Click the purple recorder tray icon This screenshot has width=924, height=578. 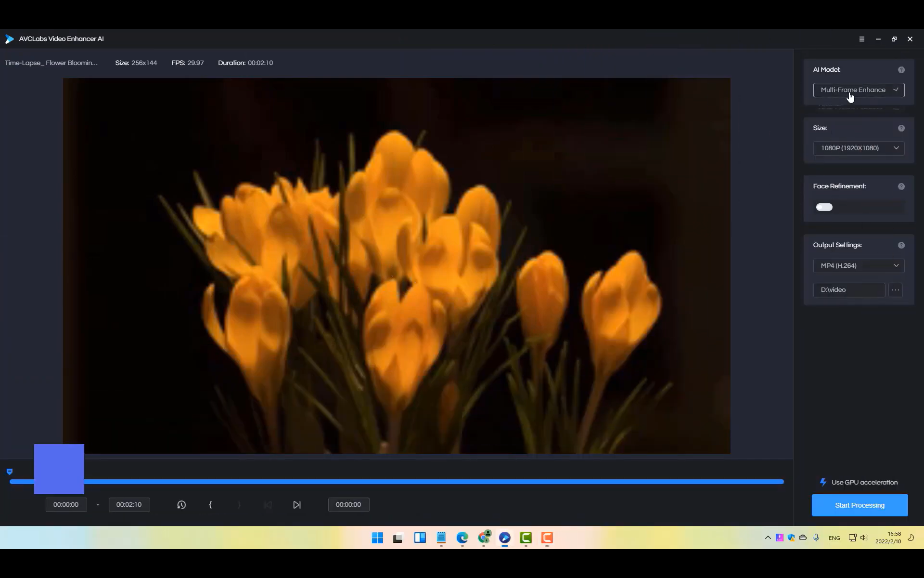780,538
